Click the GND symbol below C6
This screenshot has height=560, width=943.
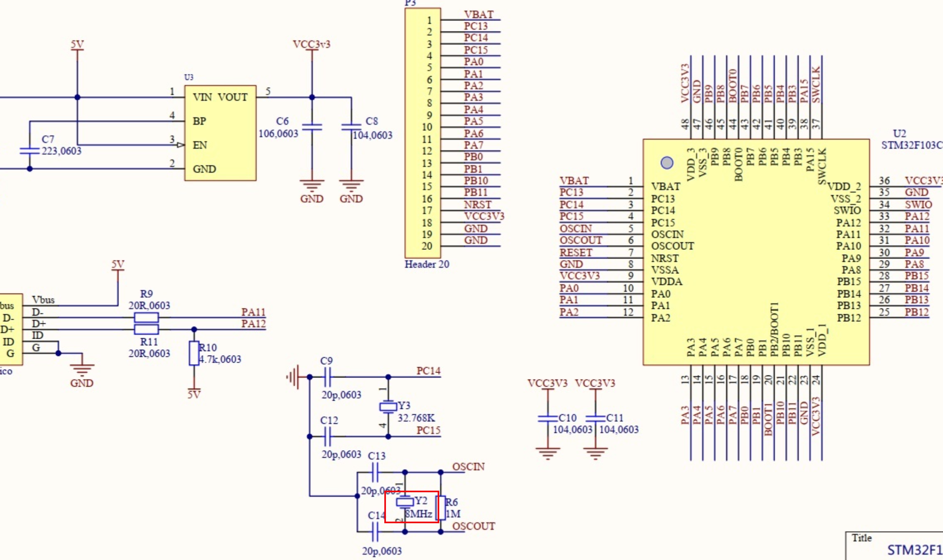pyautogui.click(x=312, y=186)
